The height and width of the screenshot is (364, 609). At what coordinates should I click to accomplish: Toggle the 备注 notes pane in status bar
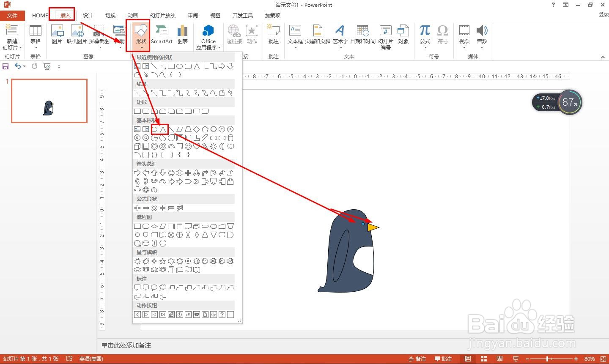(417, 359)
